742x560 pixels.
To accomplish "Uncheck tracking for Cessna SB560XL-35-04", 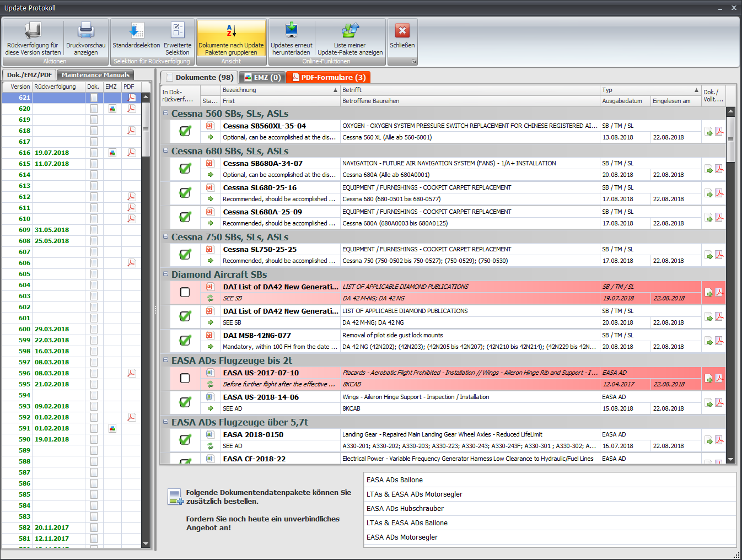I will pos(185,131).
